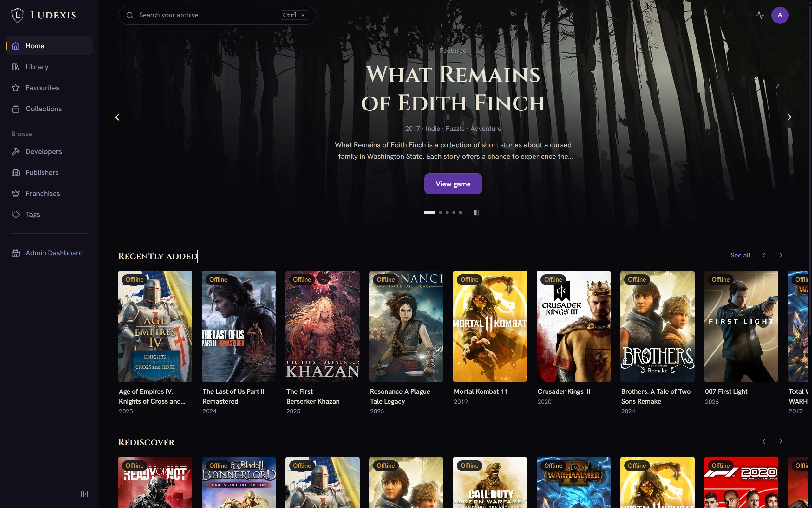
Task: Click the Crusader Kings III title text
Action: tap(564, 391)
